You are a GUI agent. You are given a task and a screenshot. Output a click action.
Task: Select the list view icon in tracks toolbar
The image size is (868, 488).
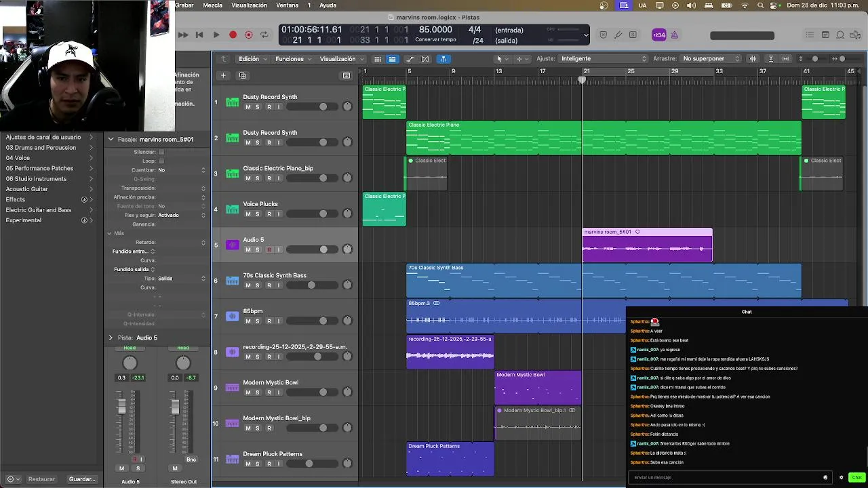tap(392, 59)
